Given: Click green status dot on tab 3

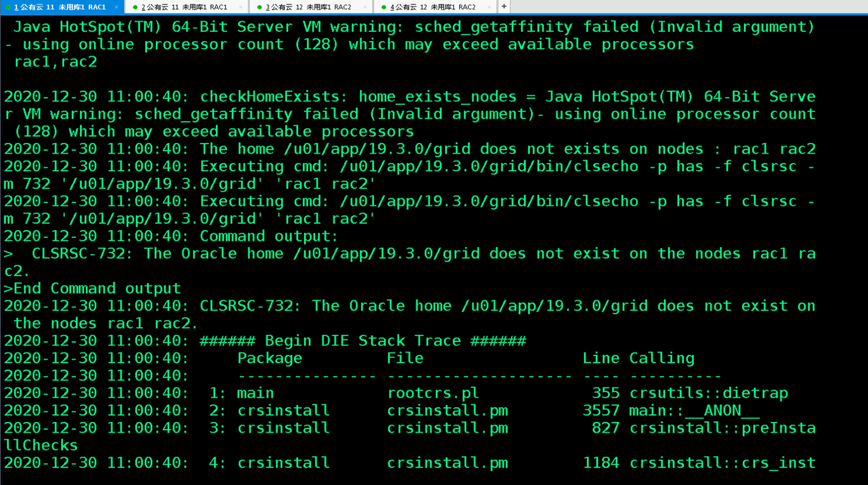Looking at the screenshot, I should pos(259,7).
